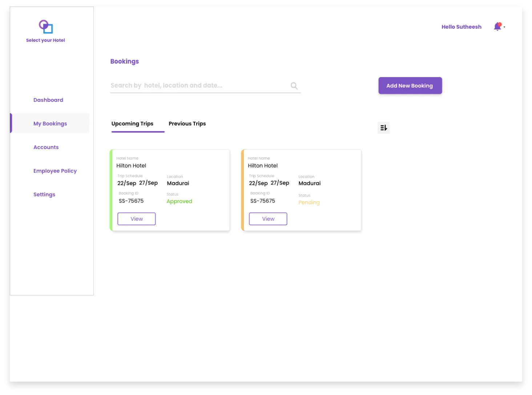
Task: Click the hotel, location and date search field
Action: [x=198, y=86]
